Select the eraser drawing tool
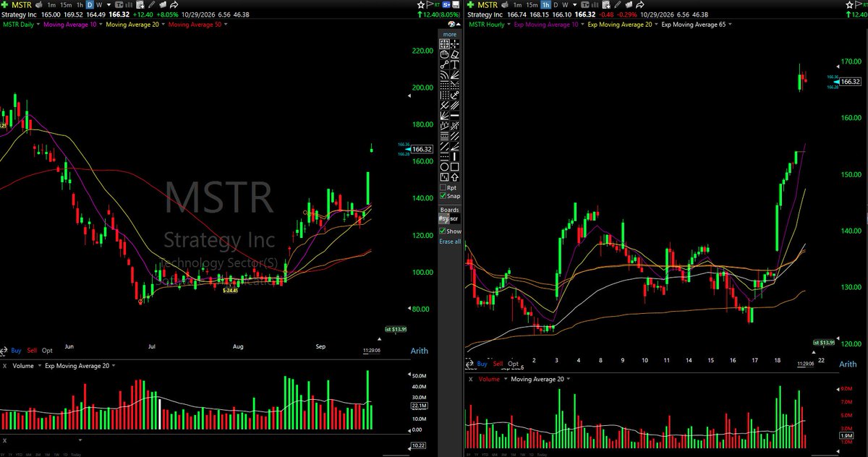Viewport: 868px width, 457px height. [456, 54]
